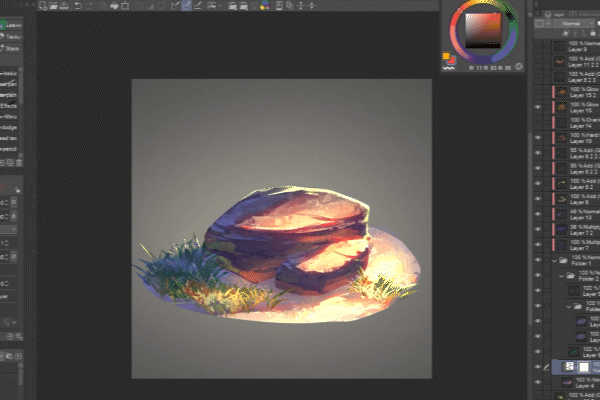Image resolution: width=600 pixels, height=400 pixels.
Task: Collapse Folder 2 with its chevron
Action: 561,276
